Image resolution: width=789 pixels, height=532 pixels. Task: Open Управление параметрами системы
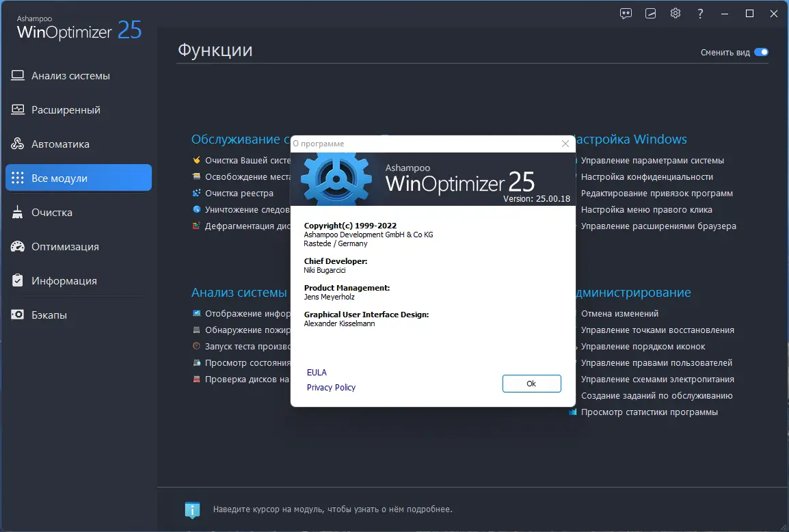point(652,161)
